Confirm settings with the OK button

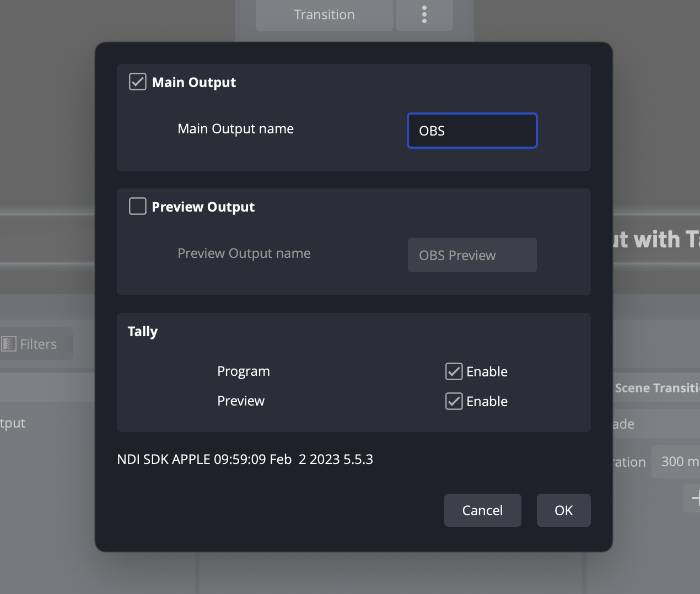point(564,510)
